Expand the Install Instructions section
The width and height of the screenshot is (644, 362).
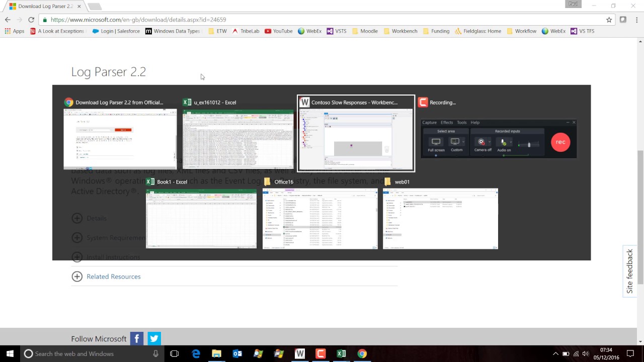pyautogui.click(x=106, y=257)
